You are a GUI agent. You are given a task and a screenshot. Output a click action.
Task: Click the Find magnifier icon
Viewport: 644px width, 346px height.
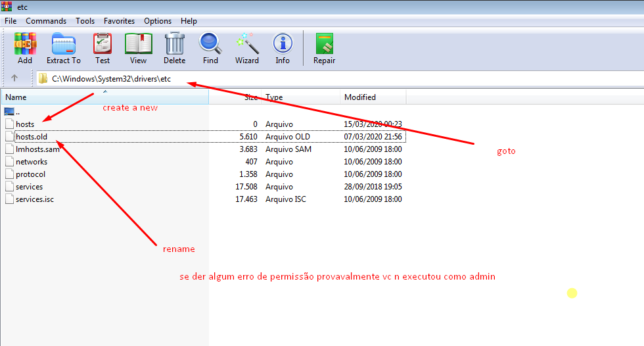[210, 44]
